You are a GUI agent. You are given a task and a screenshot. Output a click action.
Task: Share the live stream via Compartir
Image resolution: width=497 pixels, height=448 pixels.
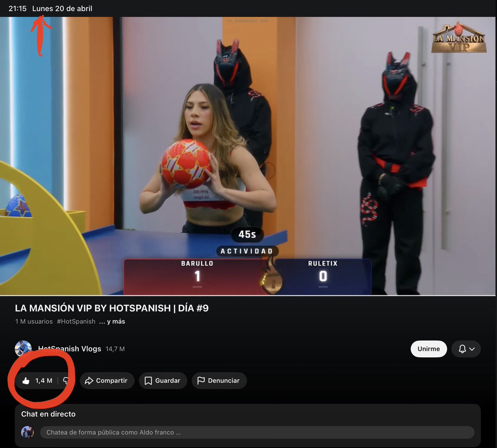pos(106,380)
